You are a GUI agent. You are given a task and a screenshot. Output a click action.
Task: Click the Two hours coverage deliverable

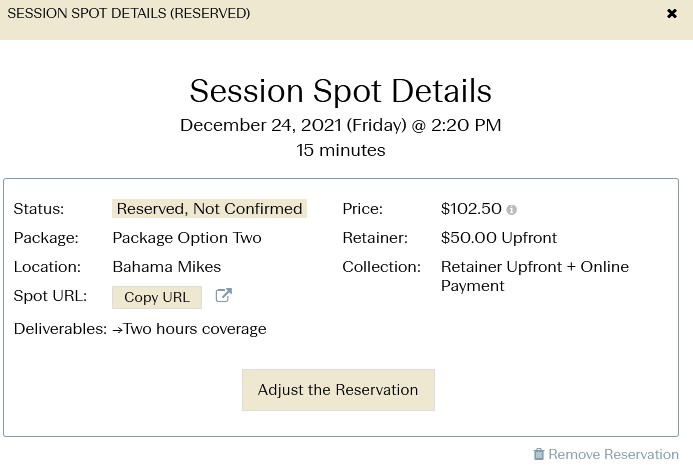[195, 329]
